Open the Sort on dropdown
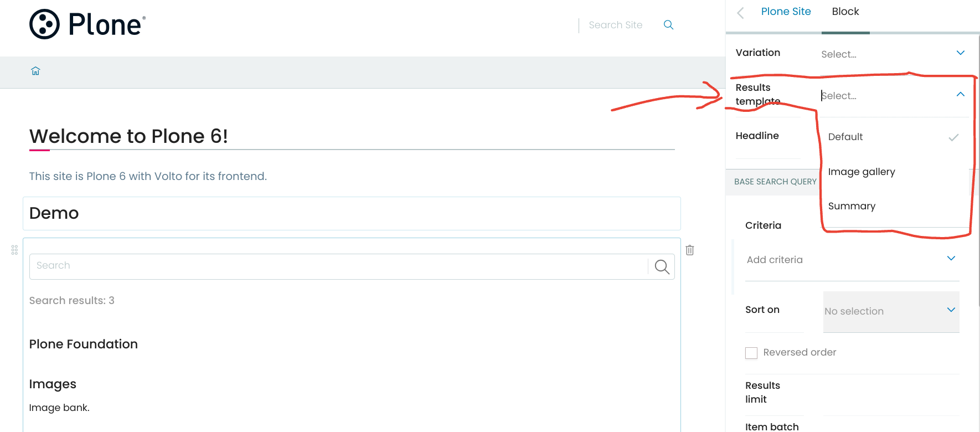Image resolution: width=980 pixels, height=432 pixels. [891, 311]
